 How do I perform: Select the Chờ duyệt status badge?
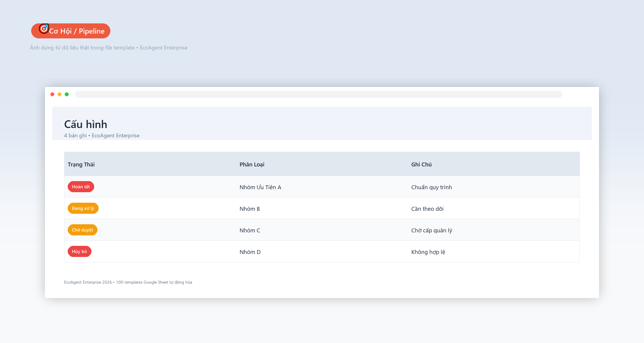[x=82, y=230]
